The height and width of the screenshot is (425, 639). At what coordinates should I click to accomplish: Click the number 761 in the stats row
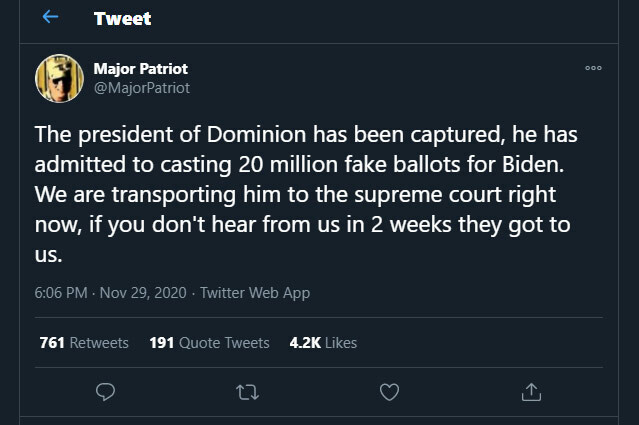point(52,343)
